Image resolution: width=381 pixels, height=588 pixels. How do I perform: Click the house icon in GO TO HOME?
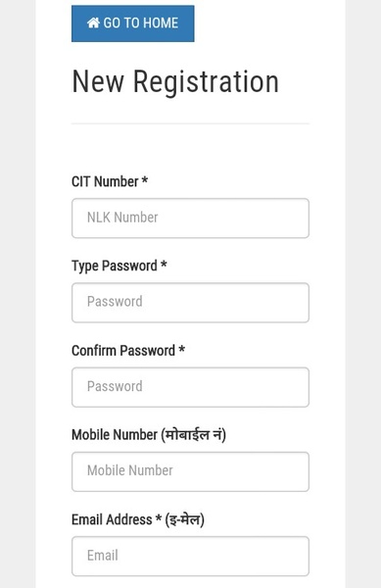click(93, 23)
